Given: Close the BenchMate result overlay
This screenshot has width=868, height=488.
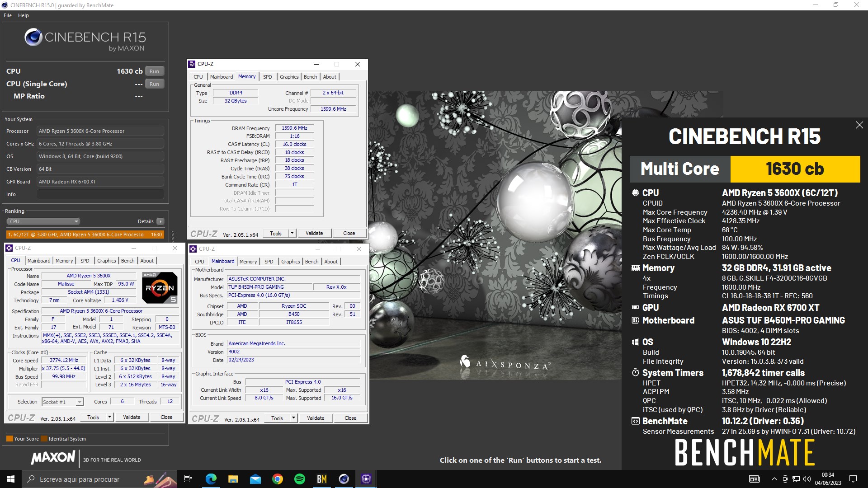Looking at the screenshot, I should click(859, 125).
